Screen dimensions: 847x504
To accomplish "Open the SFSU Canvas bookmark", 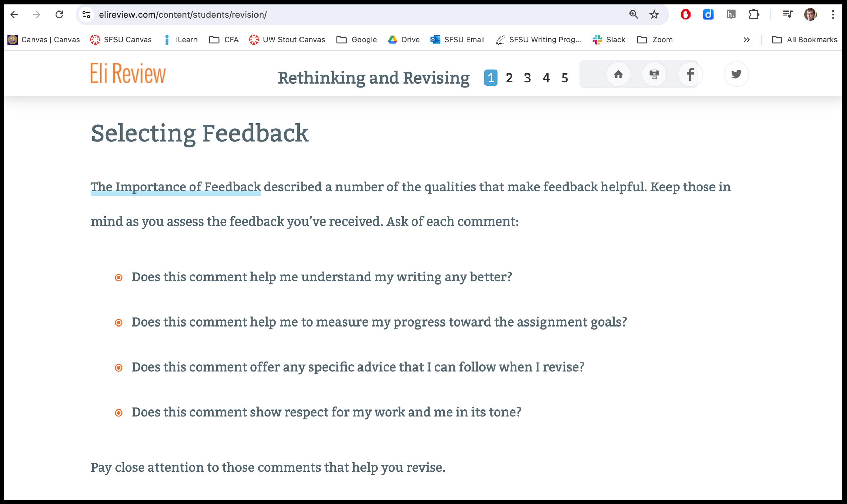I will pos(121,40).
